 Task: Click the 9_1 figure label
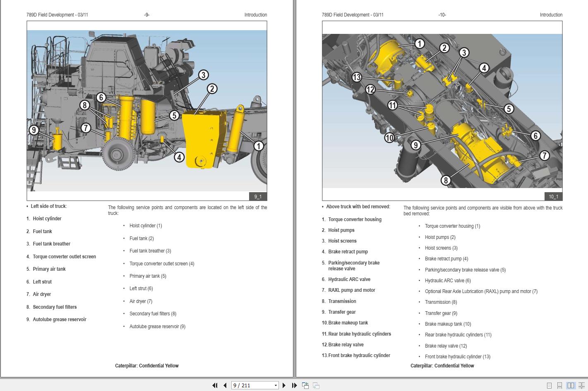(x=259, y=196)
